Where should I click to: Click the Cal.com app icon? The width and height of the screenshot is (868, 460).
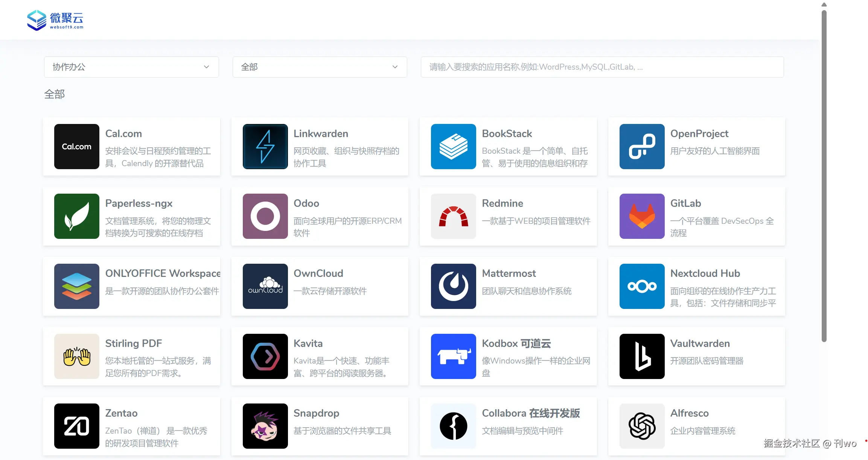coord(76,147)
